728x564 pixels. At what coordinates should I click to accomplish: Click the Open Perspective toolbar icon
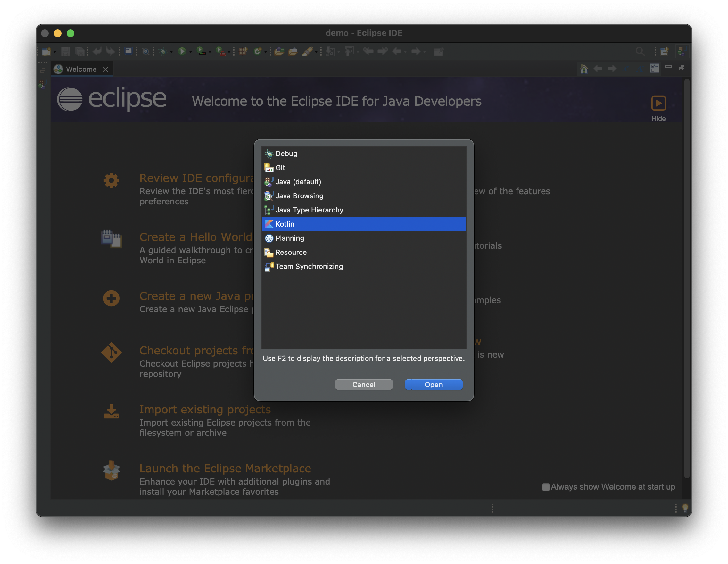pyautogui.click(x=664, y=51)
